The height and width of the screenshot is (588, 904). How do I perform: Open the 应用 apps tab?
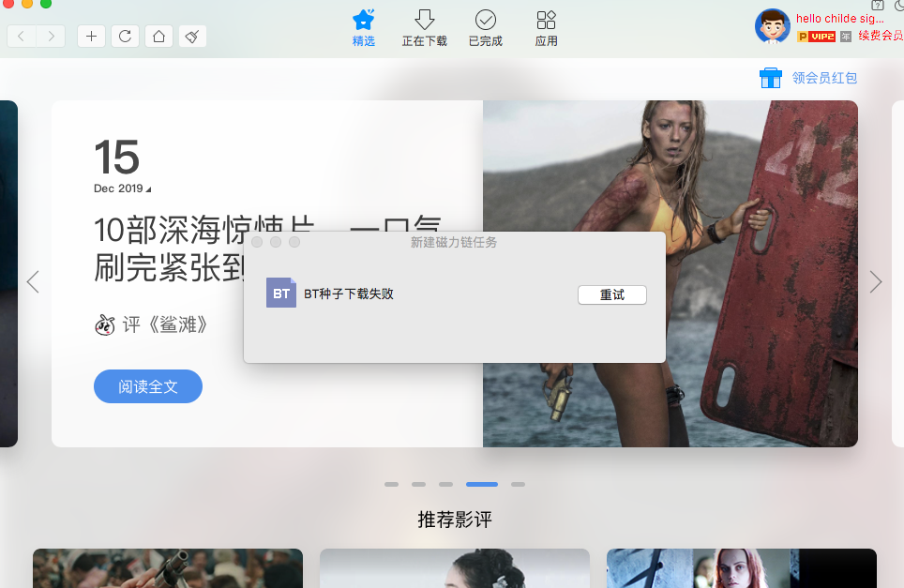tap(546, 28)
